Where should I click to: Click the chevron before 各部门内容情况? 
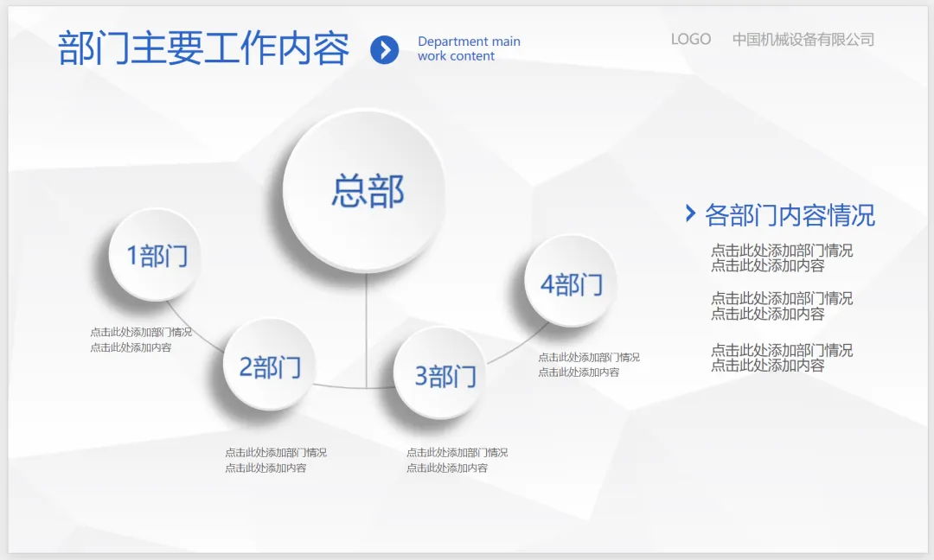tap(690, 213)
